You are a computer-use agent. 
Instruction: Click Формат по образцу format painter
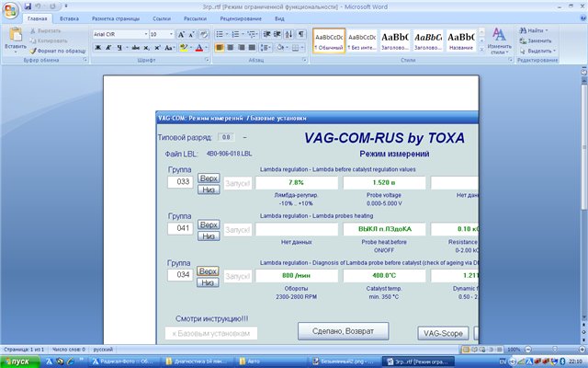click(58, 51)
